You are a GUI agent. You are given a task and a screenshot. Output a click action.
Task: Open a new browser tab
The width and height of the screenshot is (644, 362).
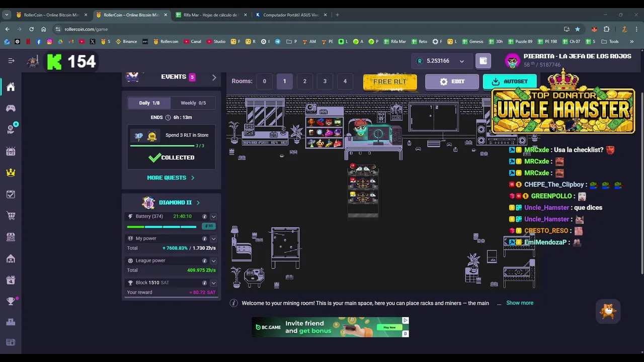click(x=338, y=15)
